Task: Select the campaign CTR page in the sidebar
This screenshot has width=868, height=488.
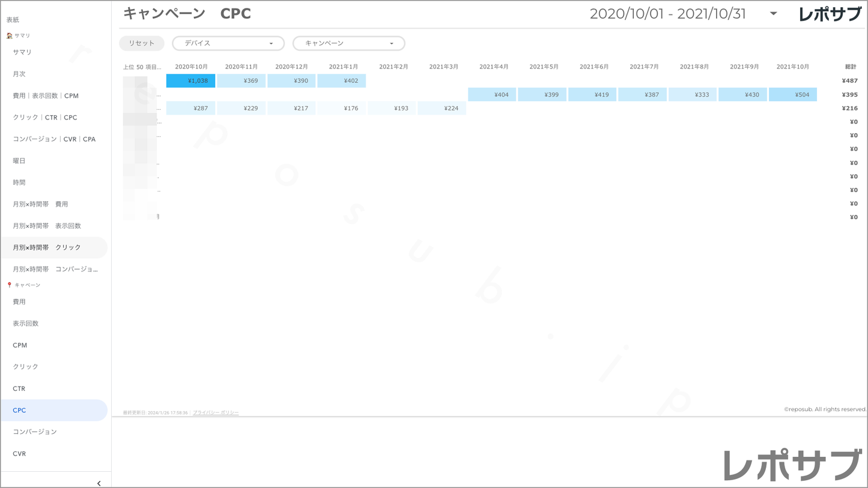Action: coord(19,388)
